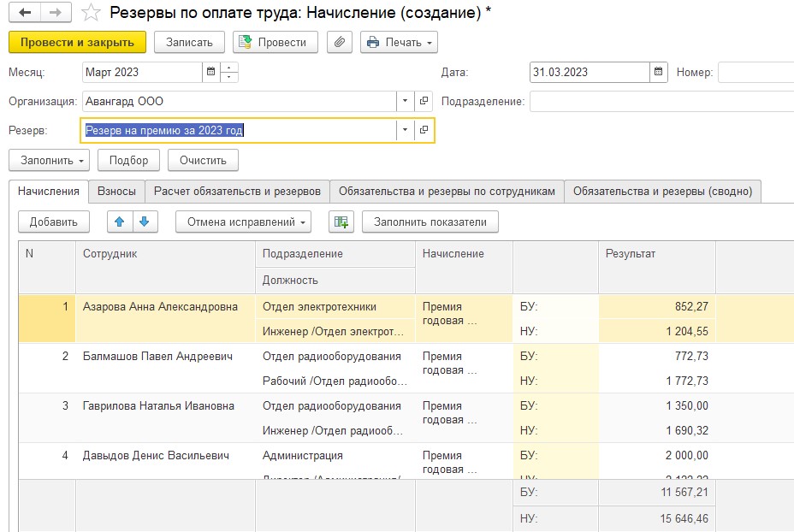The width and height of the screenshot is (794, 532).
Task: Focus the Номер input field
Action: pos(756,72)
